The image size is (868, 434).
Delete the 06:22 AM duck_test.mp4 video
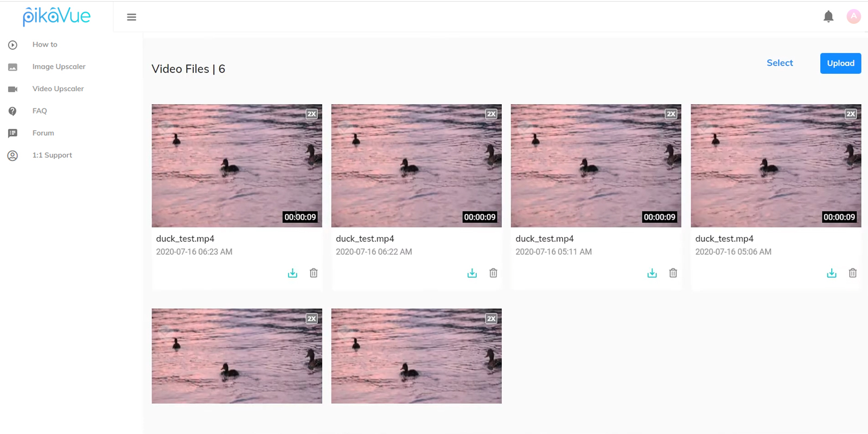493,273
